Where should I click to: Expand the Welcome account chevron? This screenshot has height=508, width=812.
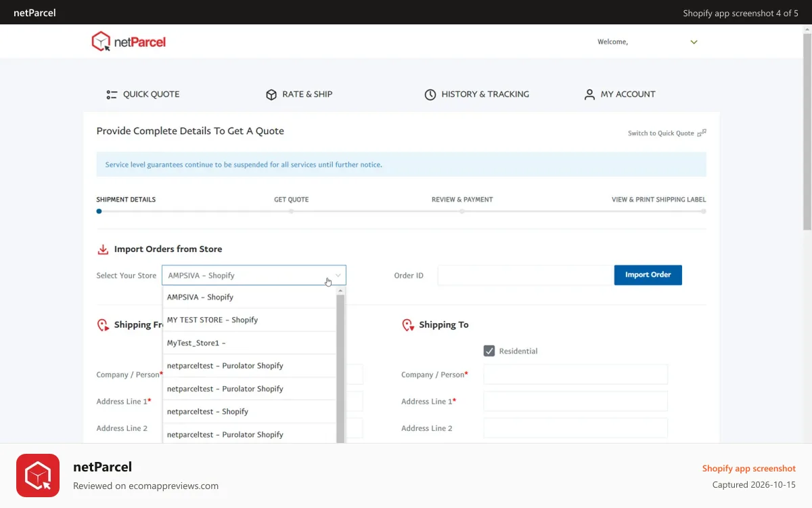(x=694, y=42)
